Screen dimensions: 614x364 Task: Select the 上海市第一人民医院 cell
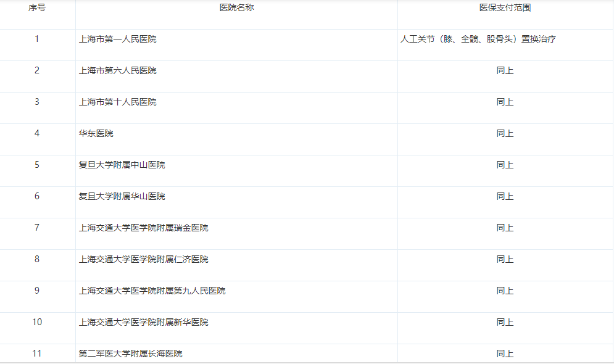click(x=118, y=39)
